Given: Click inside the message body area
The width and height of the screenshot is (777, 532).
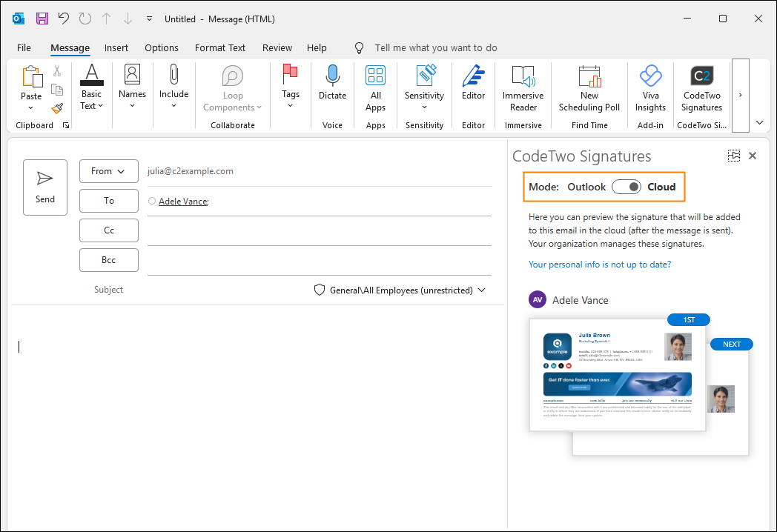Looking at the screenshot, I should [x=257, y=416].
